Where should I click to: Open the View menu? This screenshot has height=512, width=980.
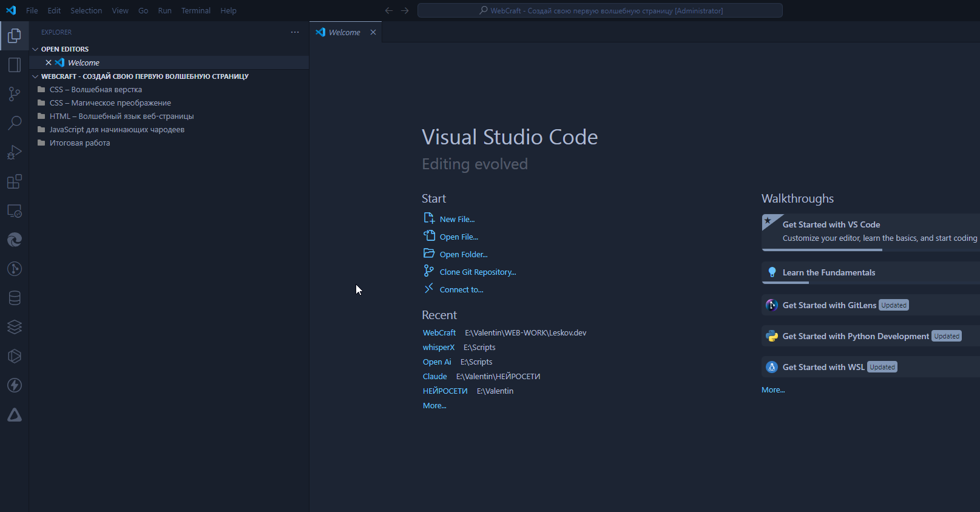120,10
